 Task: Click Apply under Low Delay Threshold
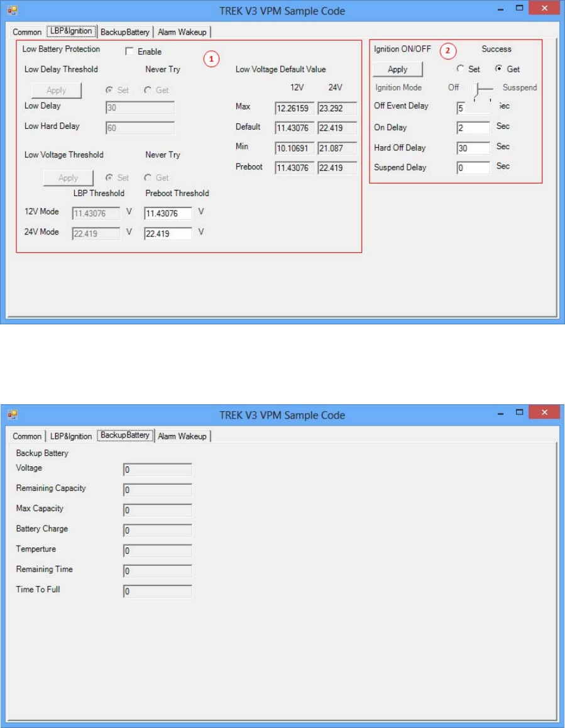(x=56, y=90)
